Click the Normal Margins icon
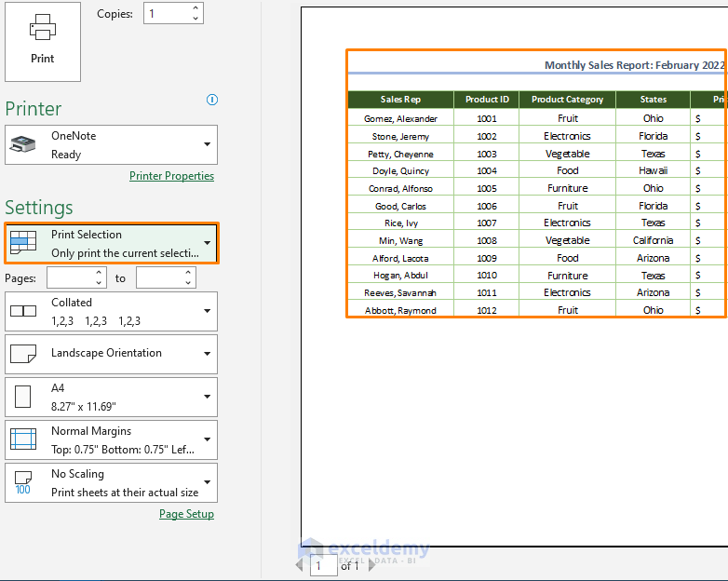 click(23, 439)
